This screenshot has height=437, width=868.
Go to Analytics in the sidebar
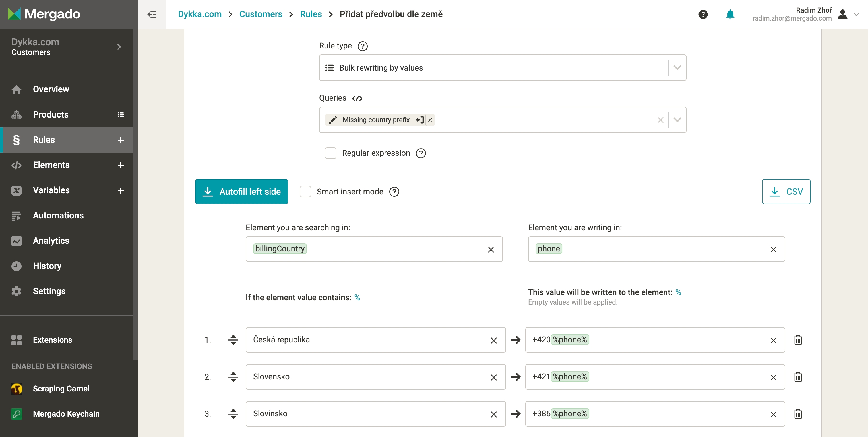click(51, 241)
